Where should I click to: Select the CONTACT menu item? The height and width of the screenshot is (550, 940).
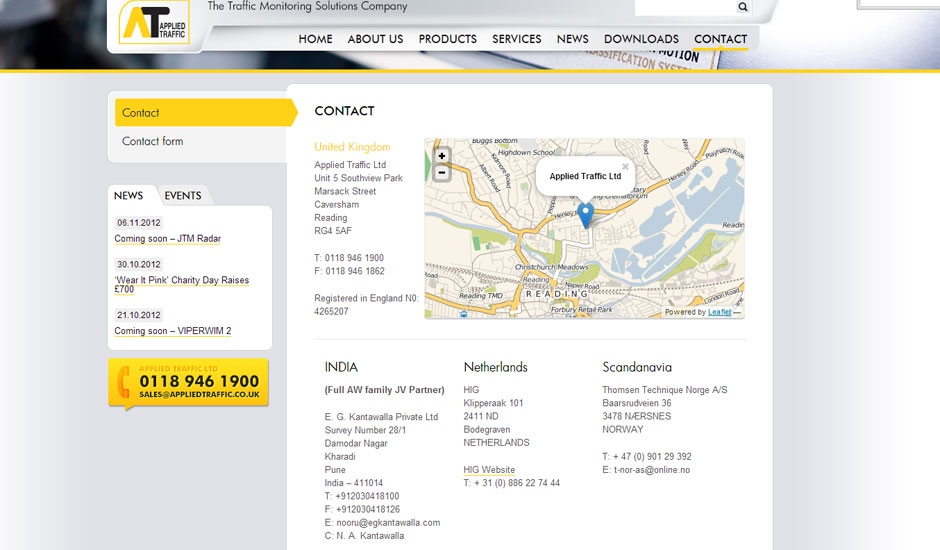[x=721, y=39]
